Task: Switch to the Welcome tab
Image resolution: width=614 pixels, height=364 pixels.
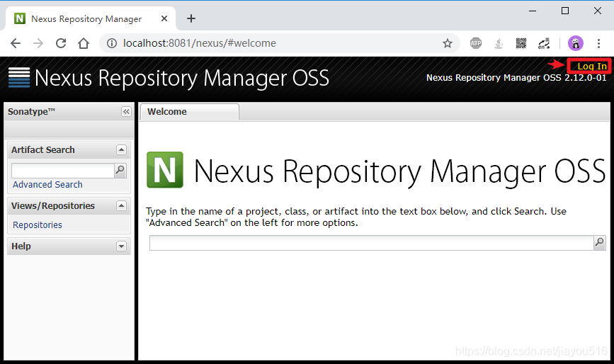Action: 167,112
